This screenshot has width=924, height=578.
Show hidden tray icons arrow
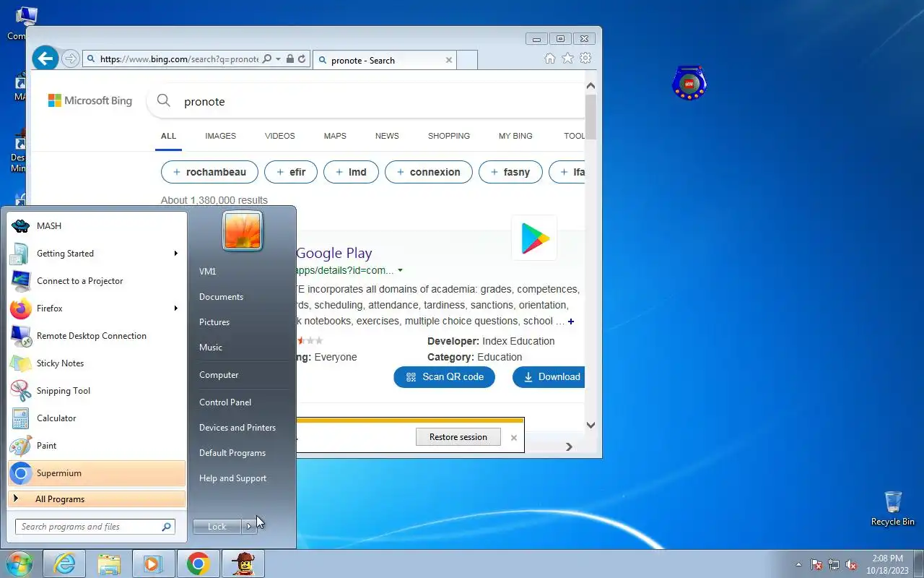(x=798, y=564)
